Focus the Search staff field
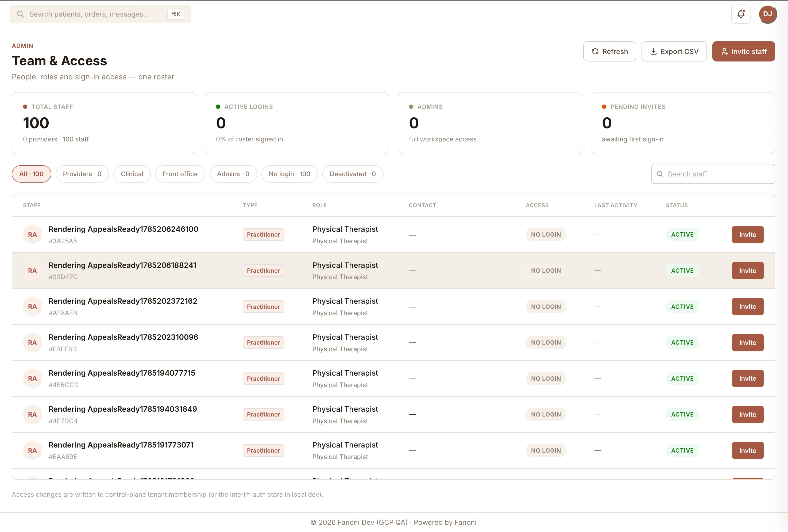The image size is (788, 532). pos(713,174)
